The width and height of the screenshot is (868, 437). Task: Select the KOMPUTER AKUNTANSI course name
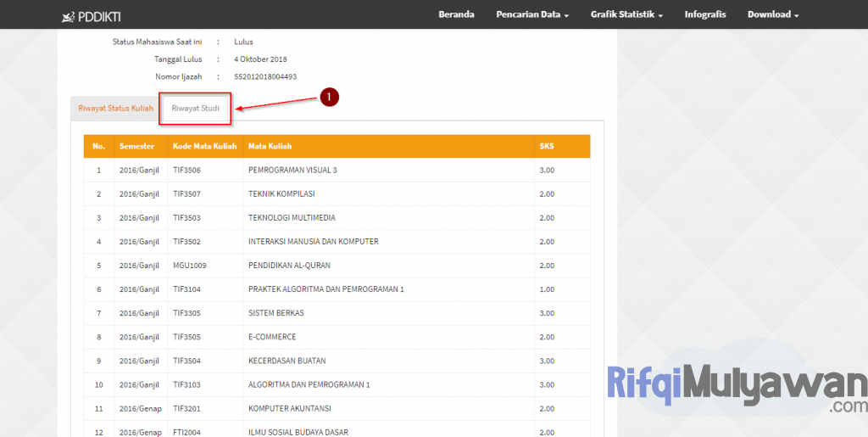coord(290,408)
